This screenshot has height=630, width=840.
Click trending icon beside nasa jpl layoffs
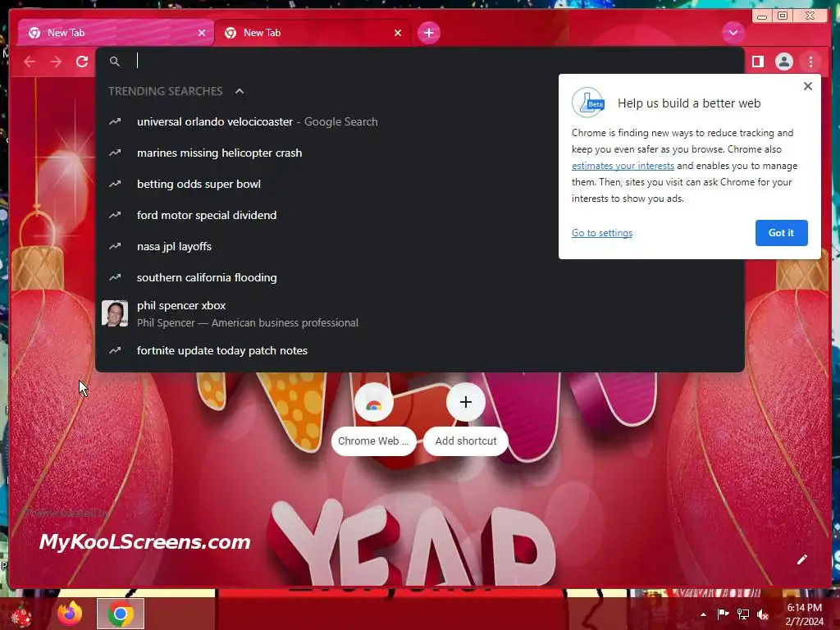pos(115,246)
